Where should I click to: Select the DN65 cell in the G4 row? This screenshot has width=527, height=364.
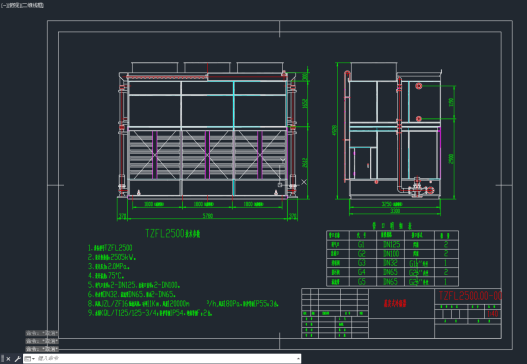[390, 272]
